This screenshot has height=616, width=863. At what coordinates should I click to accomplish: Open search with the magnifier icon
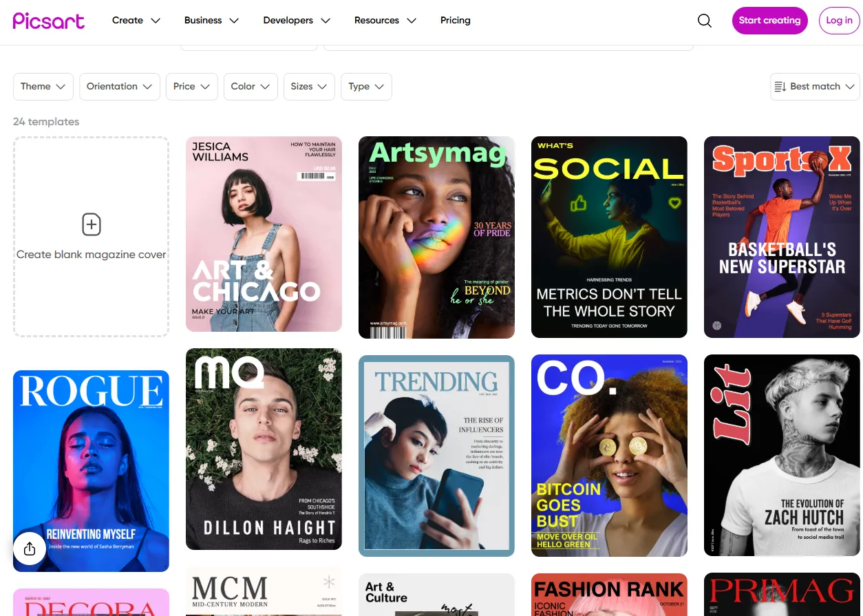[705, 21]
